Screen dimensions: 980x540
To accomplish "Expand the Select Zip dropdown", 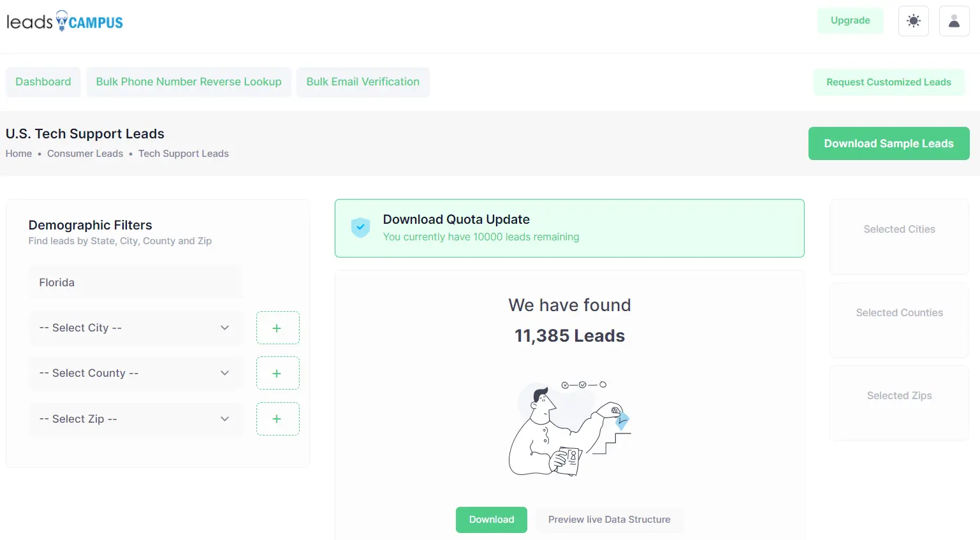I will pos(136,419).
